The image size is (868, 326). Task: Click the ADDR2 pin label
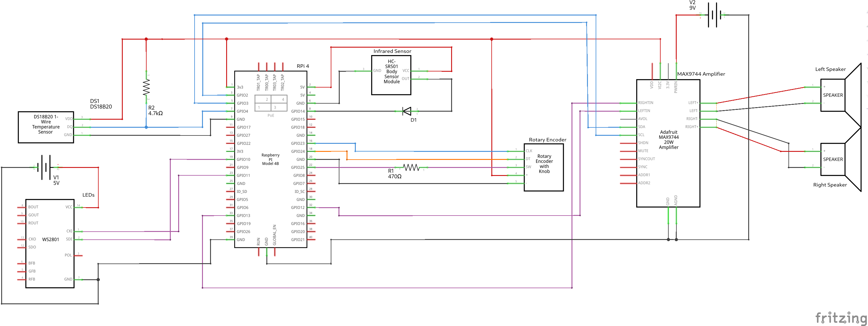644,183
